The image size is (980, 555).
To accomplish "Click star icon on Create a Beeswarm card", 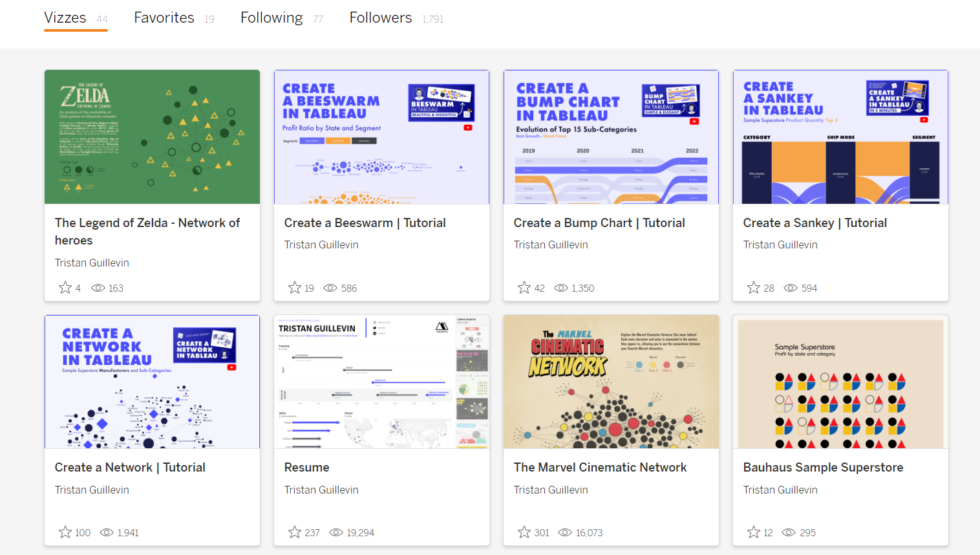I will [x=295, y=288].
